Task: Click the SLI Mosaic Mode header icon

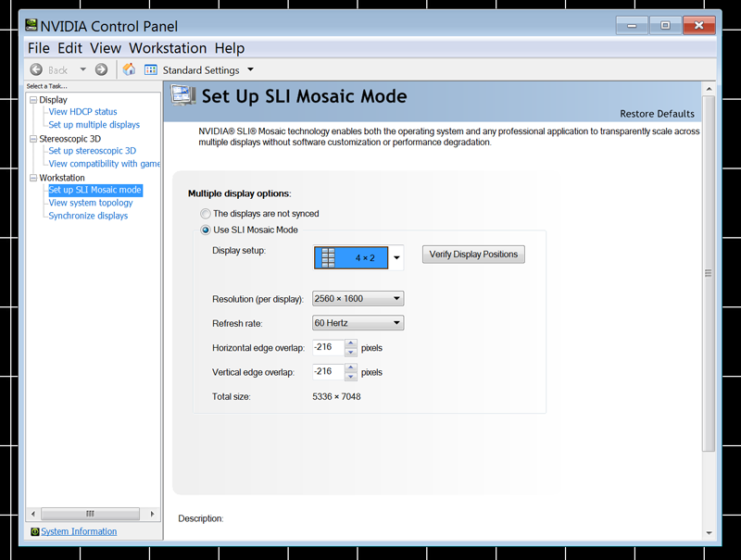Action: tap(183, 95)
